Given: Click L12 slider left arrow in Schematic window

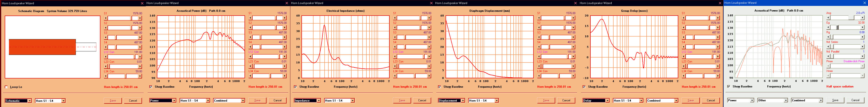Looking at the screenshot, I should tap(106, 57).
